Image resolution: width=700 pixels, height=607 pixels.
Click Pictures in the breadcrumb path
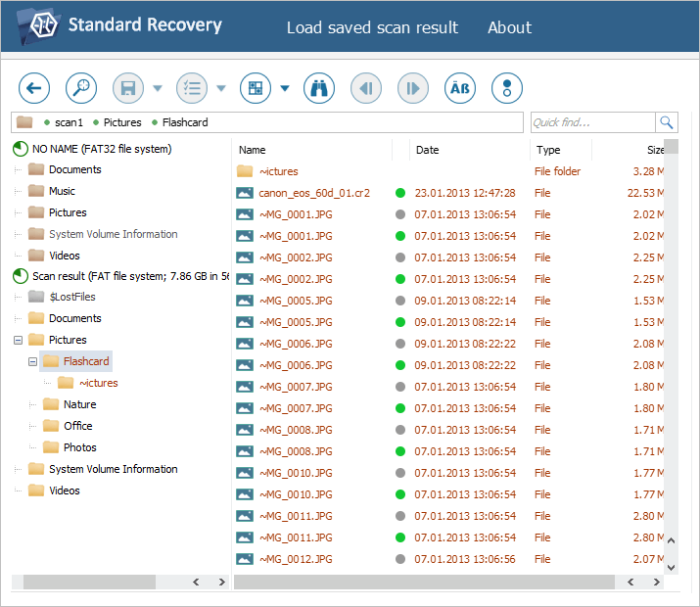pyautogui.click(x=122, y=122)
